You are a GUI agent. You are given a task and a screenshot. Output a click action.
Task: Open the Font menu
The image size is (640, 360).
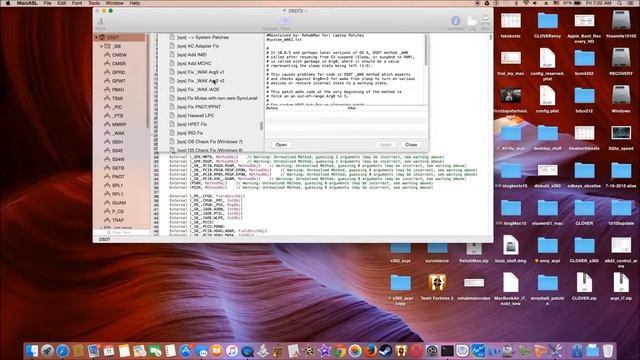77,3
